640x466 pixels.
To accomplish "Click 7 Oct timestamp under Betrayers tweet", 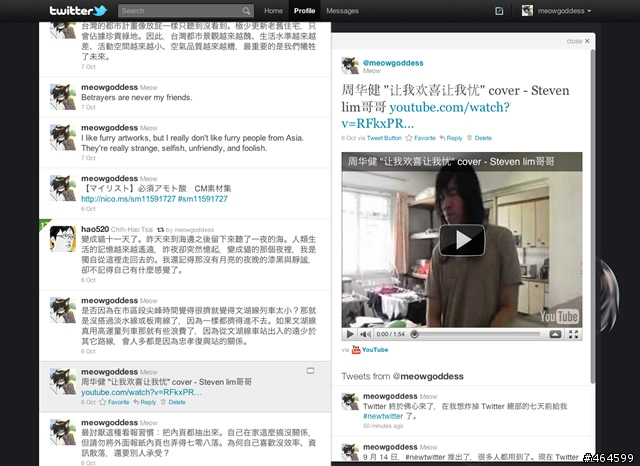I will (88, 107).
